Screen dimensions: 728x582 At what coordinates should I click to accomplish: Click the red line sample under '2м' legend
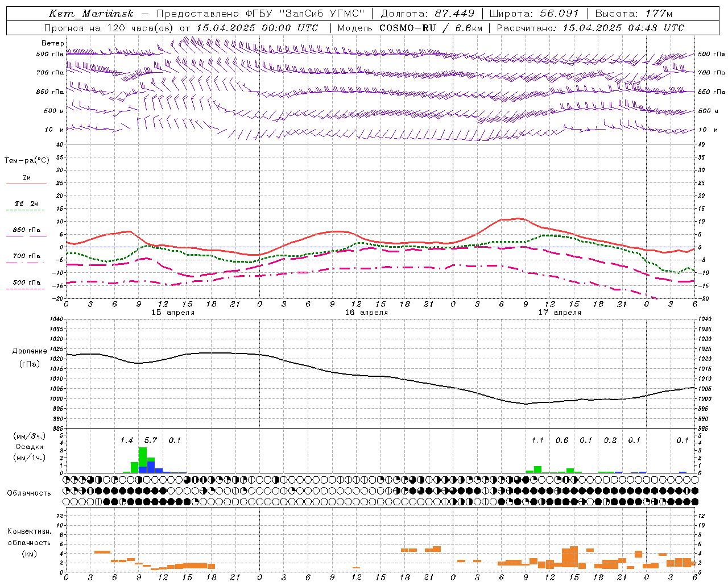click(x=26, y=184)
